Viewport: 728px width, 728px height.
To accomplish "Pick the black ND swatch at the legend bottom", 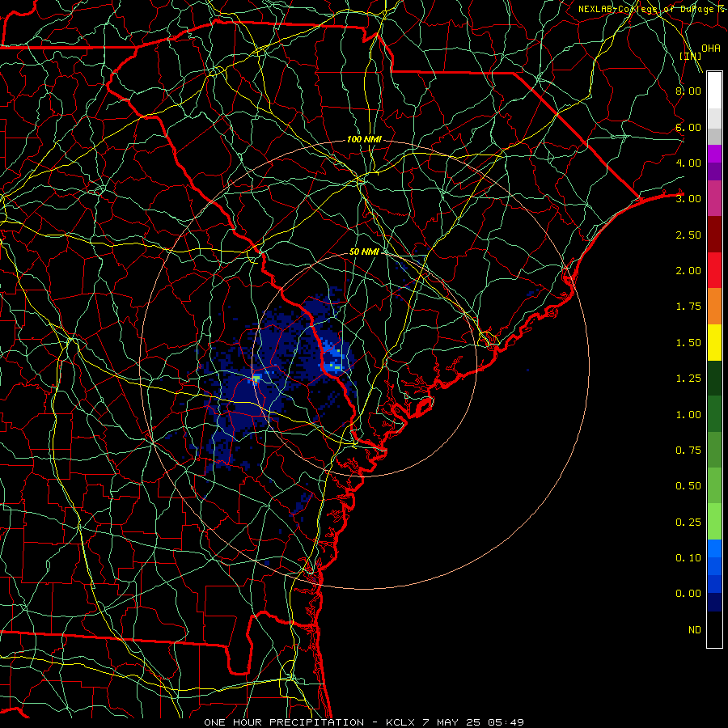I will point(714,629).
